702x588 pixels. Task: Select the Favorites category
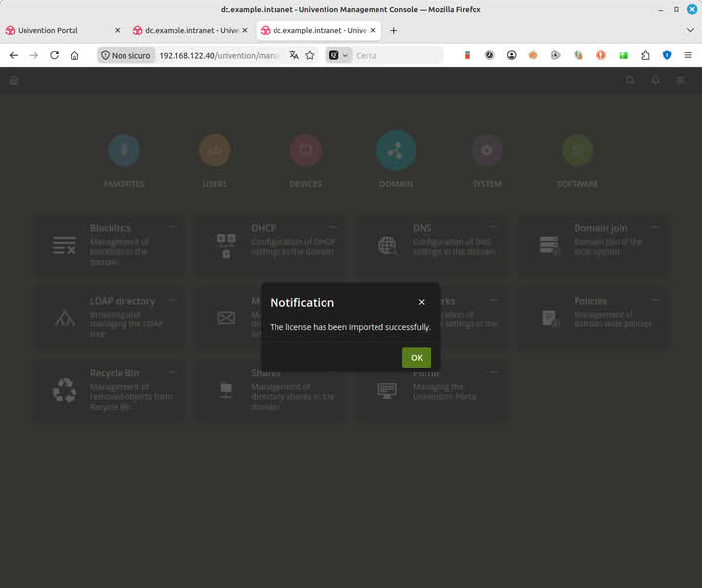[124, 150]
